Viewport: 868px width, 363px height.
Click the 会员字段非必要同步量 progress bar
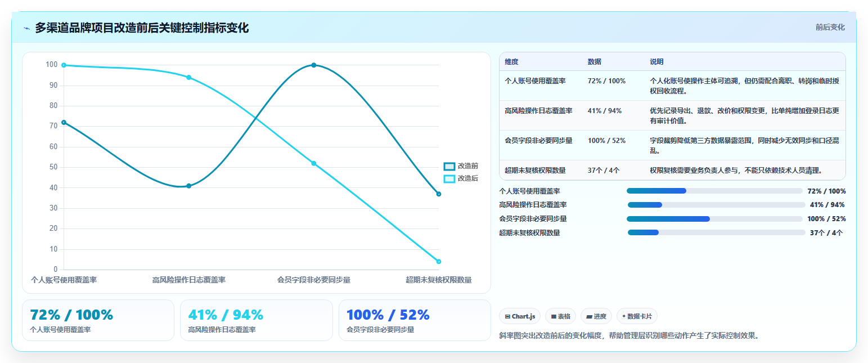[x=714, y=219]
